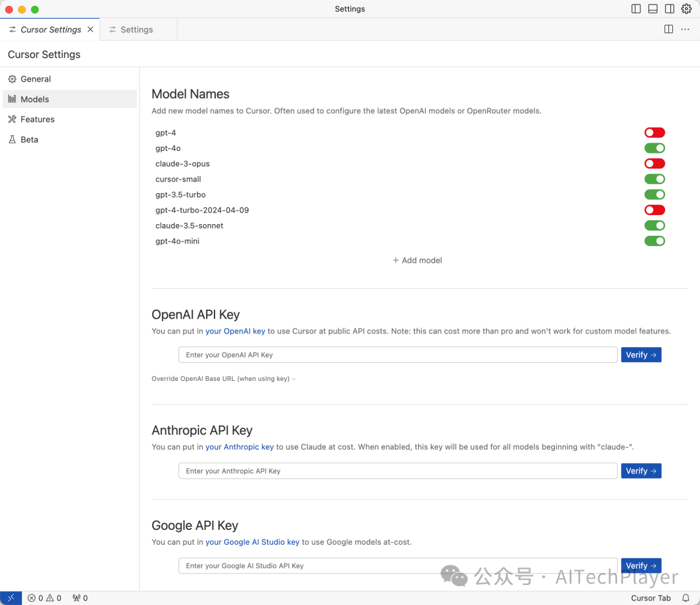Toggle secondary side bar layout icon
The height and width of the screenshot is (605, 700).
click(x=670, y=9)
